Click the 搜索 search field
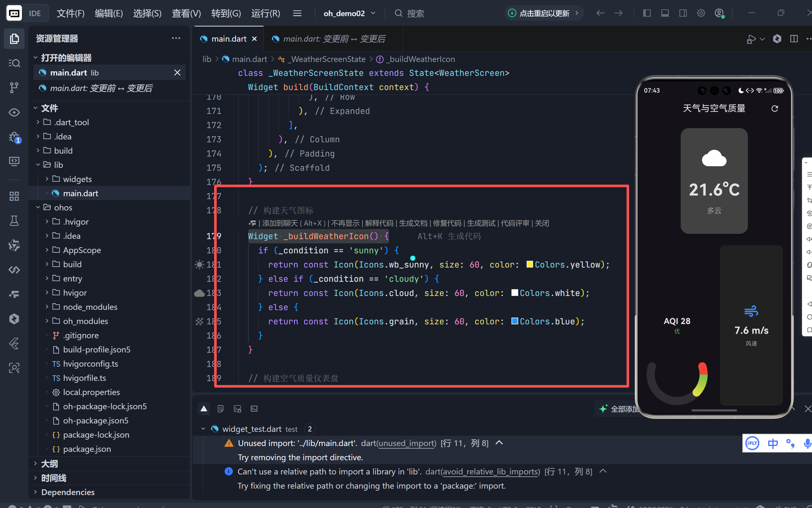This screenshot has height=508, width=812. 415,14
